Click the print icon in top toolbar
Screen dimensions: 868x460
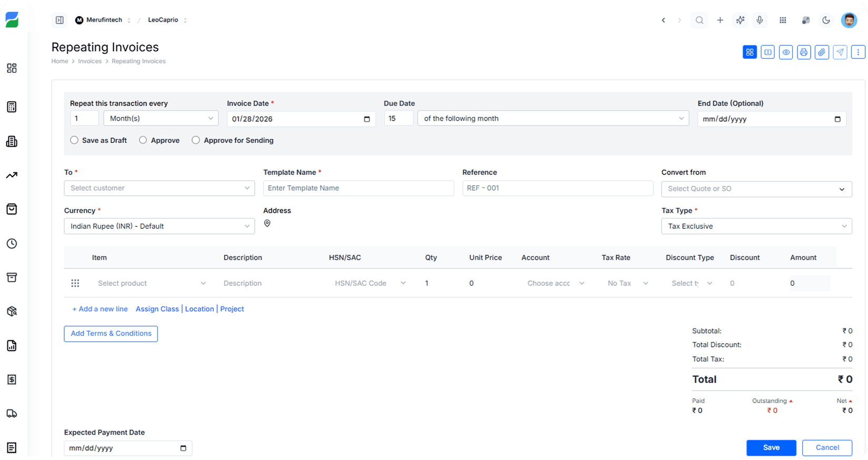pyautogui.click(x=804, y=52)
